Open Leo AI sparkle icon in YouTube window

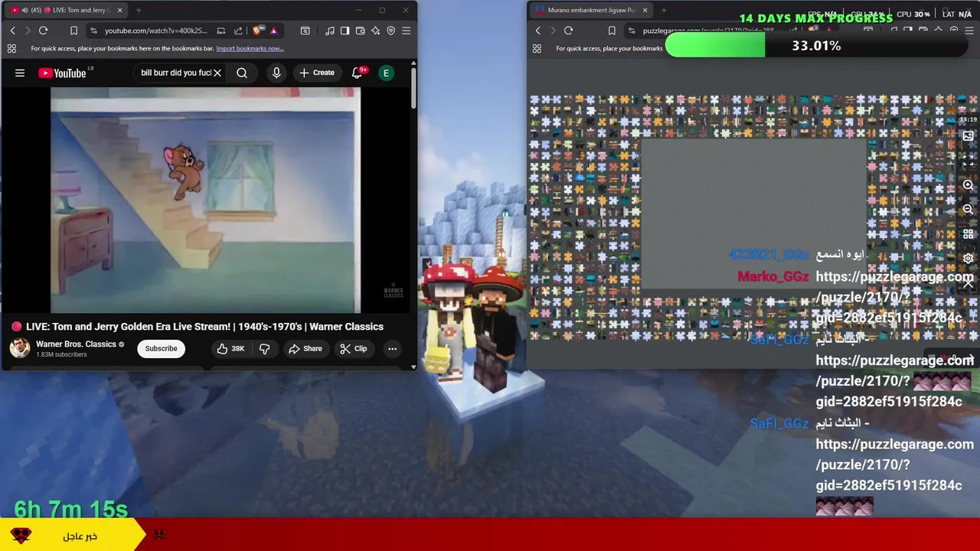pyautogui.click(x=375, y=31)
